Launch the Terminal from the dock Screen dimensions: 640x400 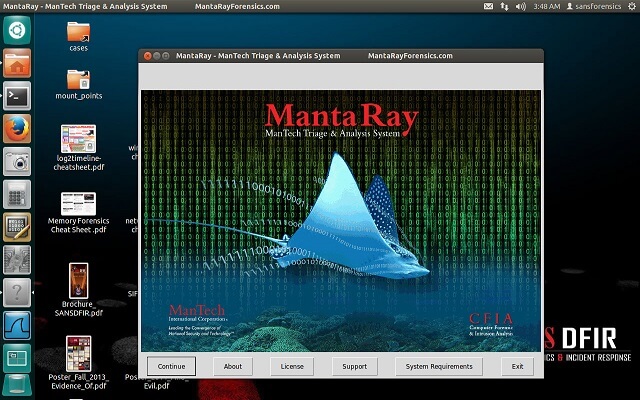(x=17, y=96)
